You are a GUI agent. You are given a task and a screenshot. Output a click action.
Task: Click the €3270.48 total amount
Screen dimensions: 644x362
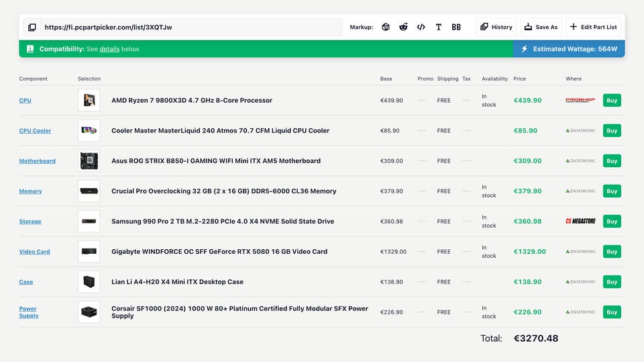536,338
